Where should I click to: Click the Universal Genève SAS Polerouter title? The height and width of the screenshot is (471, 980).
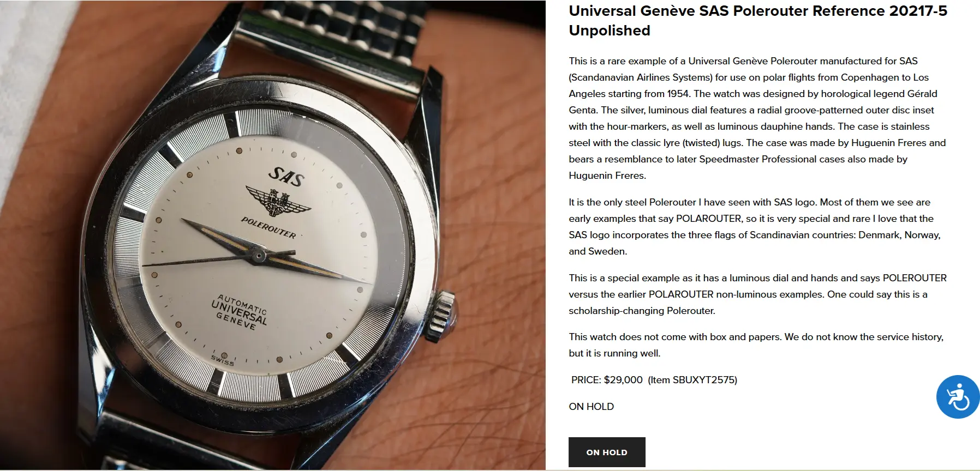click(x=758, y=21)
